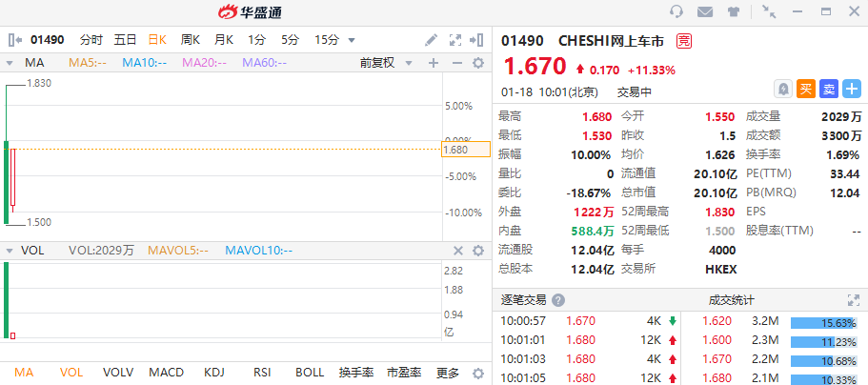The image size is (868, 385).
Task: Collapse VOL indicator triangle
Action: (x=9, y=251)
